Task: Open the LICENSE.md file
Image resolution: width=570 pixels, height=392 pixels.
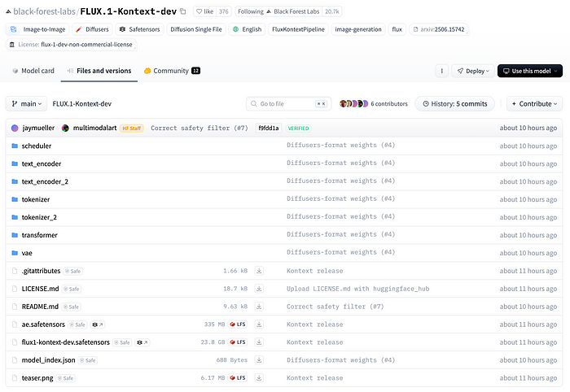Action: click(x=40, y=289)
